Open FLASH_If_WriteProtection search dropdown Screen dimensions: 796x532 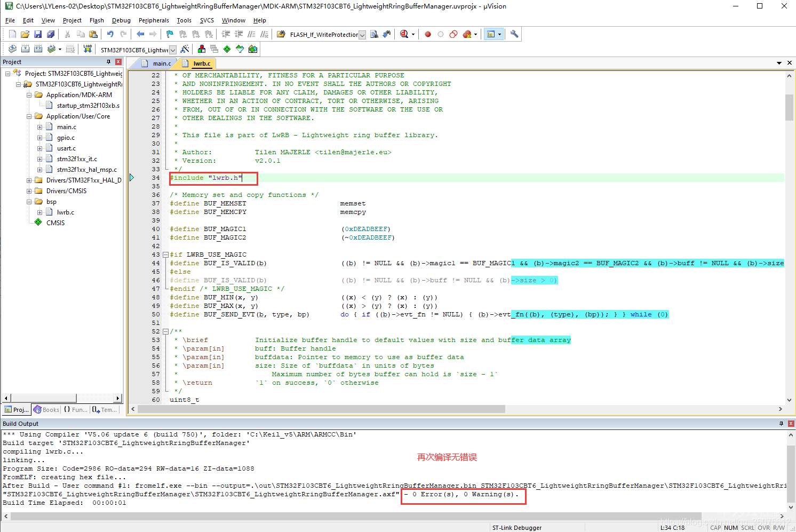pyautogui.click(x=362, y=35)
